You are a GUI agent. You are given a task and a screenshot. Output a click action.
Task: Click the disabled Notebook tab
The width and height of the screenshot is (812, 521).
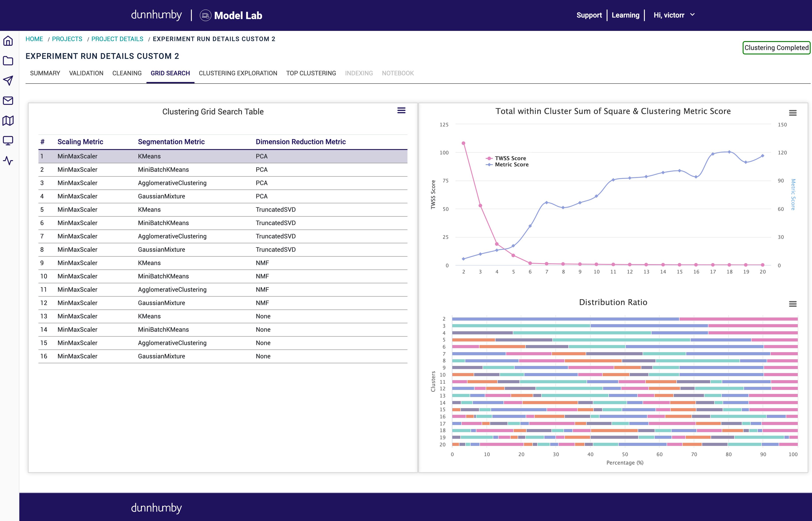pos(398,73)
